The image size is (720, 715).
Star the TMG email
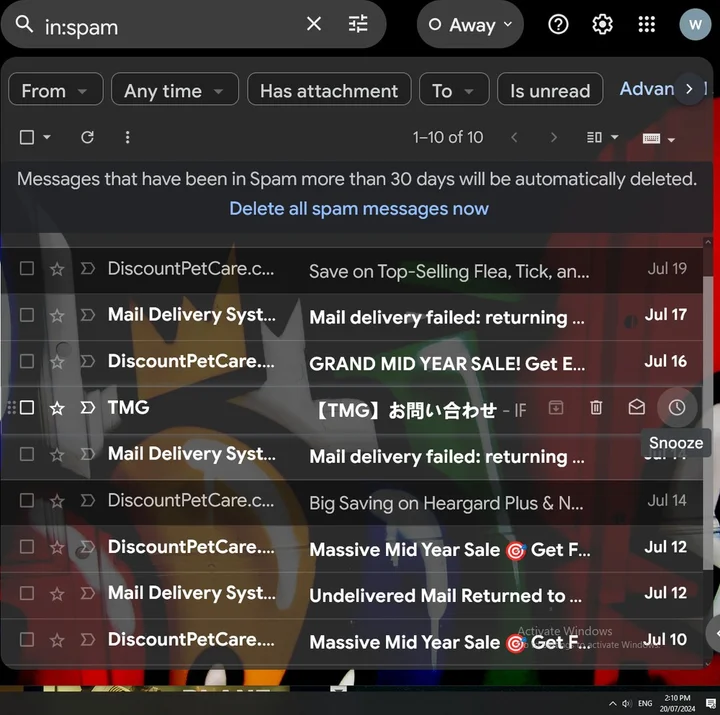[x=57, y=408]
